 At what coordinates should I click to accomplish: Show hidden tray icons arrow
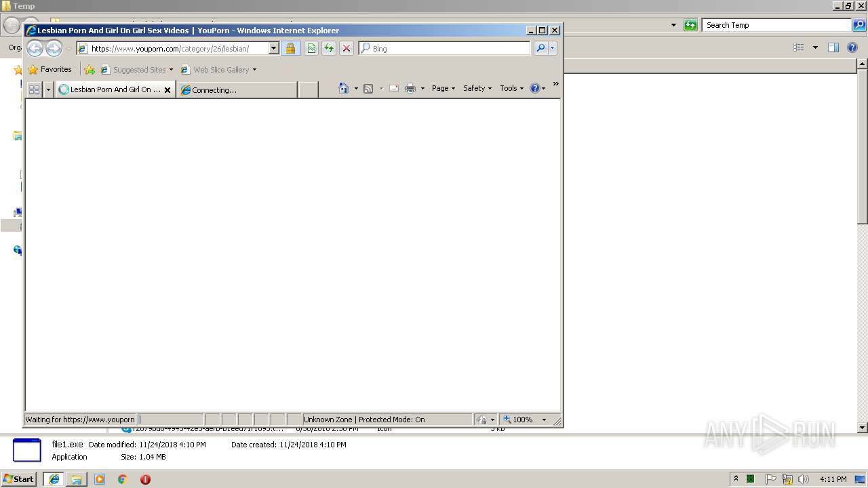coord(736,479)
